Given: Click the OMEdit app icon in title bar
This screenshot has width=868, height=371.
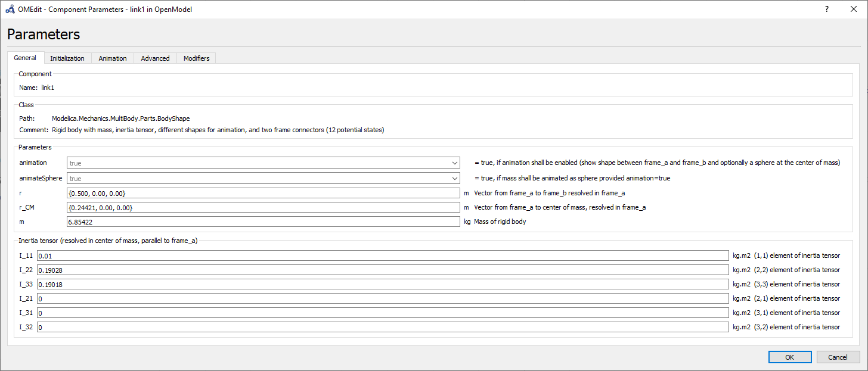Looking at the screenshot, I should (x=10, y=9).
